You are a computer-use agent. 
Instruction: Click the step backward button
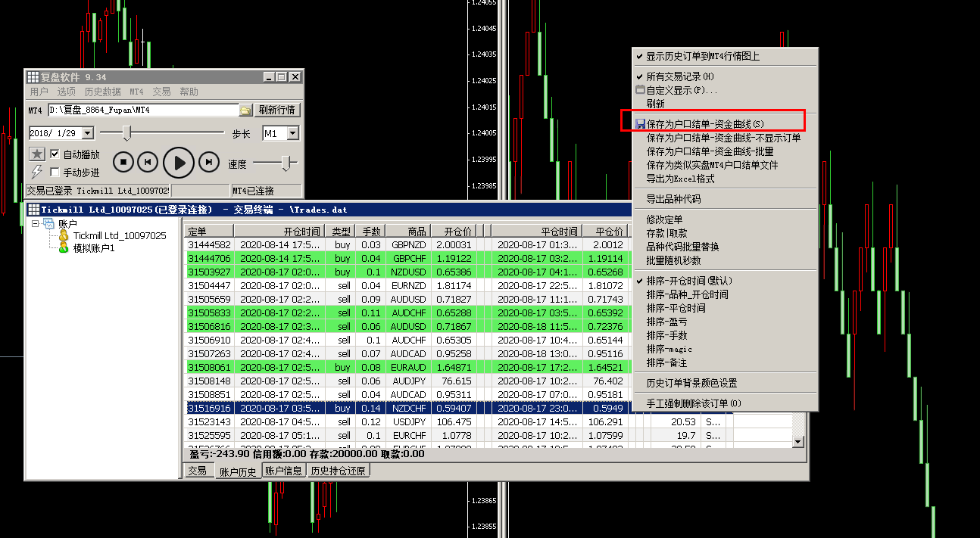coord(149,161)
